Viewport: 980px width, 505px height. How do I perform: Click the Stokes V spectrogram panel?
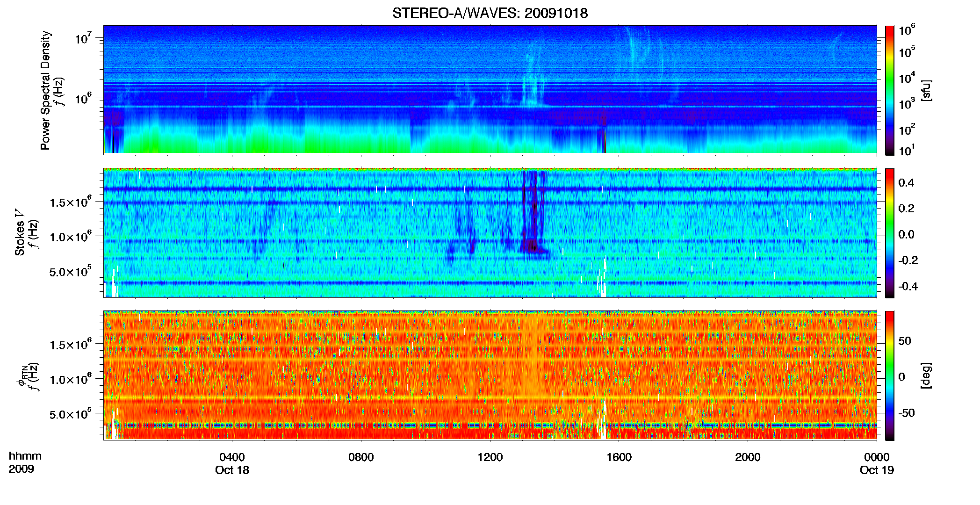(490, 232)
